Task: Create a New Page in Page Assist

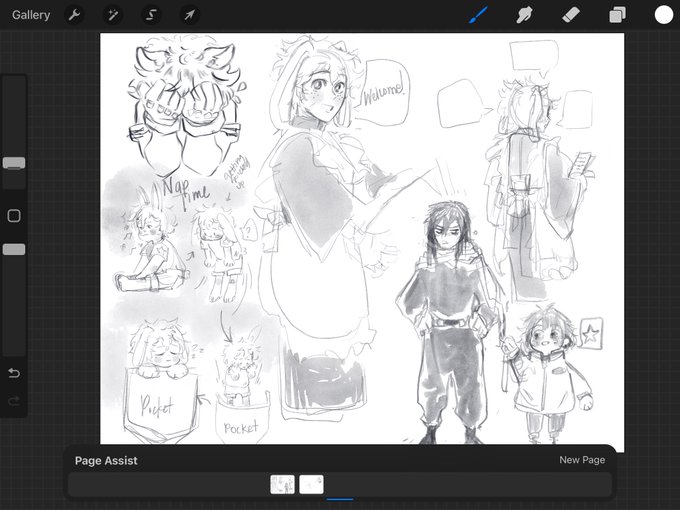Action: pyautogui.click(x=582, y=460)
